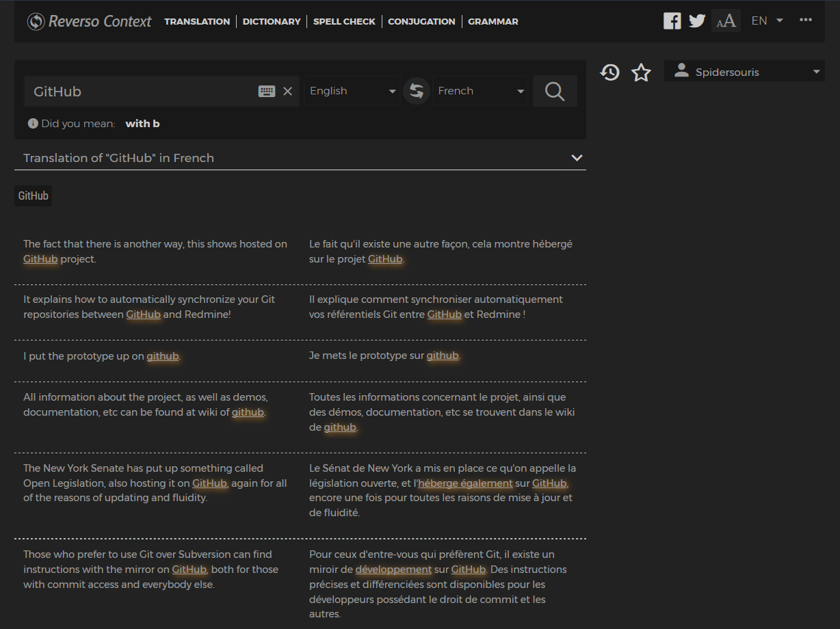Click the 'Translation of "GitHub" in French' heading

pyautogui.click(x=118, y=158)
